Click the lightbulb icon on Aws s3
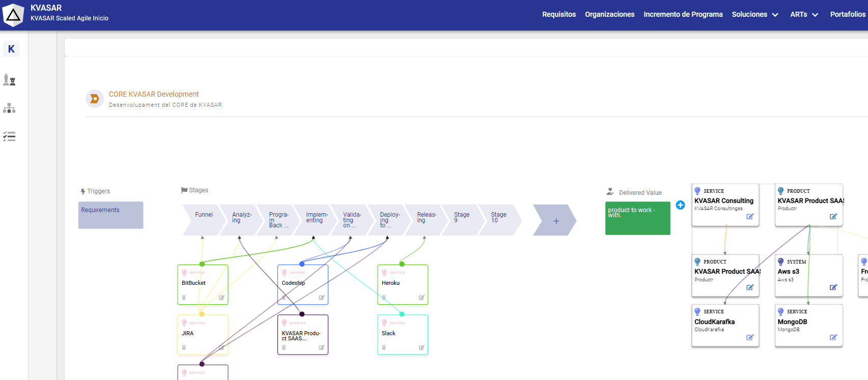The height and width of the screenshot is (380, 868). 781,262
